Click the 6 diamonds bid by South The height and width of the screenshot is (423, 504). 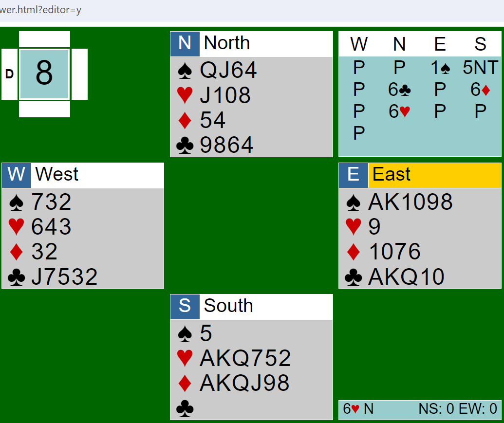pos(480,90)
